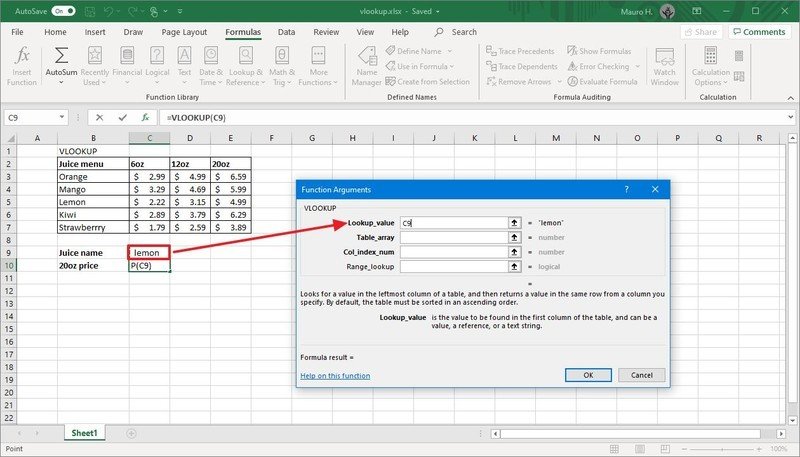The width and height of the screenshot is (800, 457).
Task: Open the Watch Window
Action: (x=664, y=66)
